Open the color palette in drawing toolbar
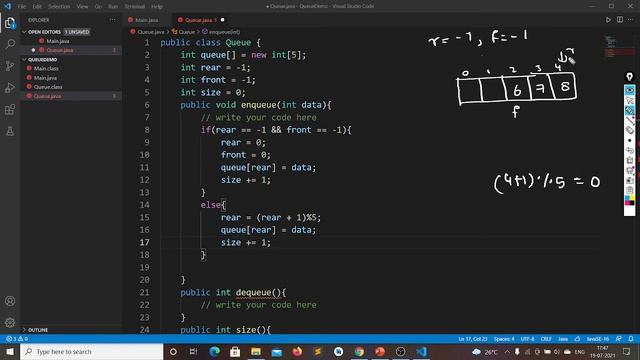The image size is (640, 360). click(629, 200)
